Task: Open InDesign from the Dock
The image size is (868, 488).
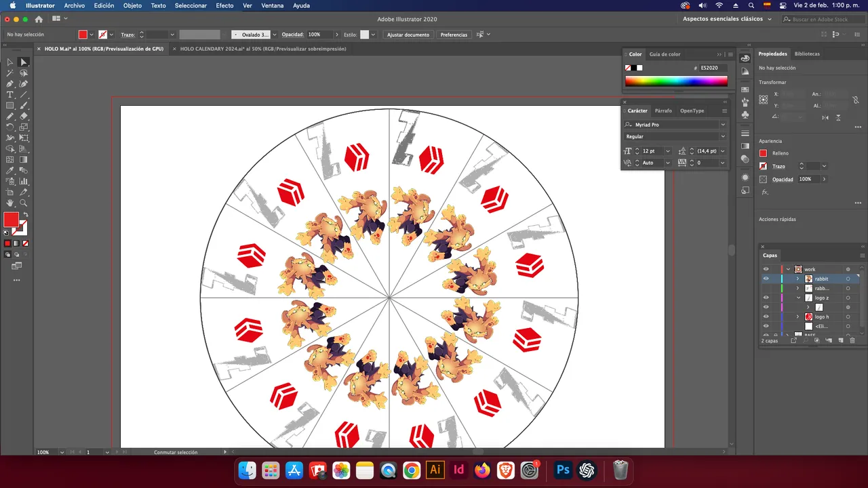Action: click(459, 470)
